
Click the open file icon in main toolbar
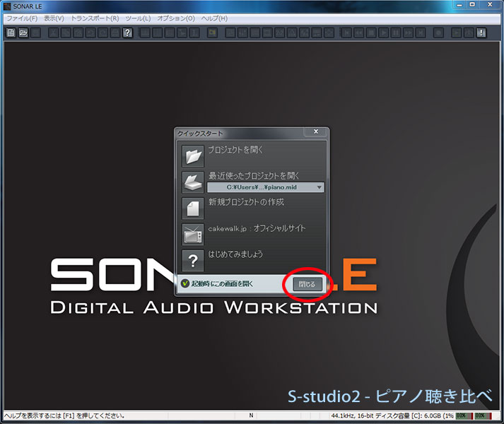point(23,33)
